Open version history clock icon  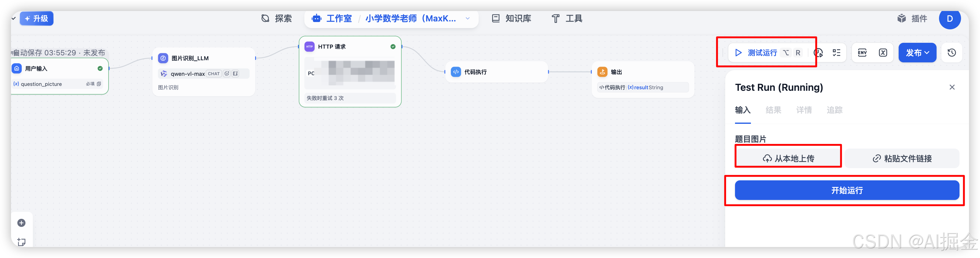tap(952, 53)
